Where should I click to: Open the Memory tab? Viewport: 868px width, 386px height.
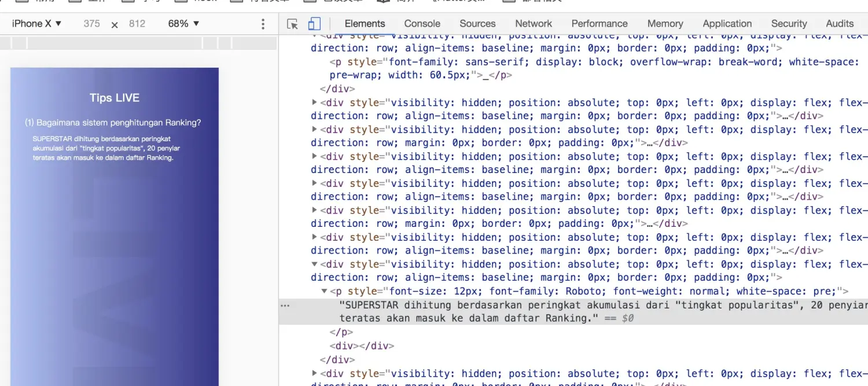(x=665, y=24)
